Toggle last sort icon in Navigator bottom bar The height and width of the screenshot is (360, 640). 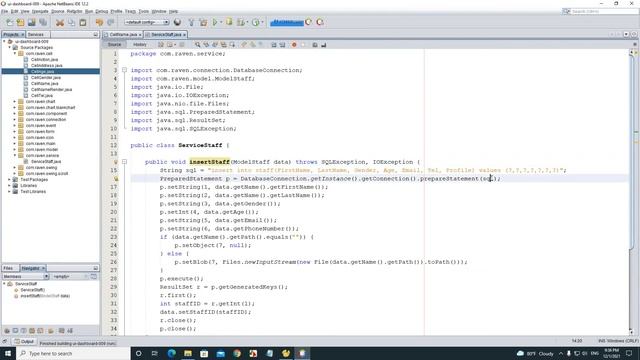point(70,331)
